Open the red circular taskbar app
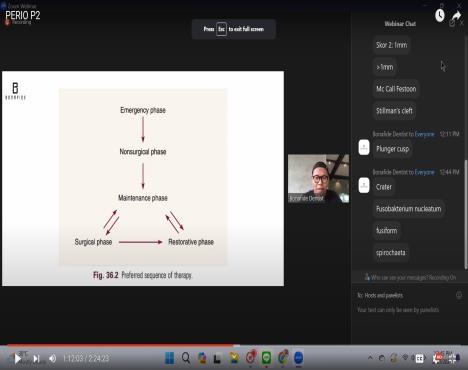 (x=251, y=357)
